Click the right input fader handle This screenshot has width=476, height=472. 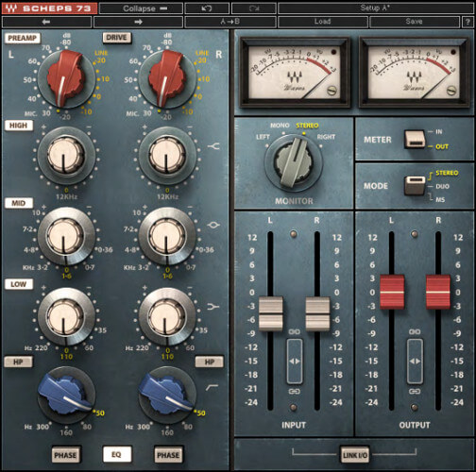click(317, 313)
